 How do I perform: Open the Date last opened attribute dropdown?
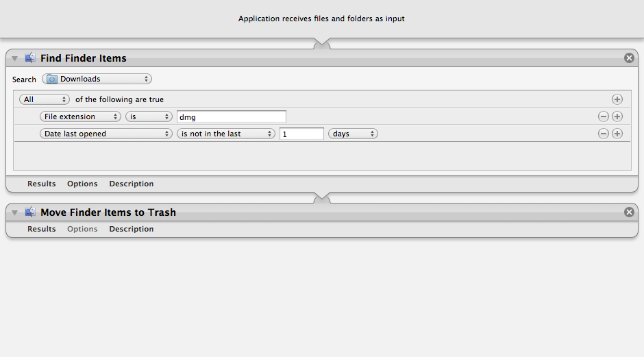pos(106,134)
